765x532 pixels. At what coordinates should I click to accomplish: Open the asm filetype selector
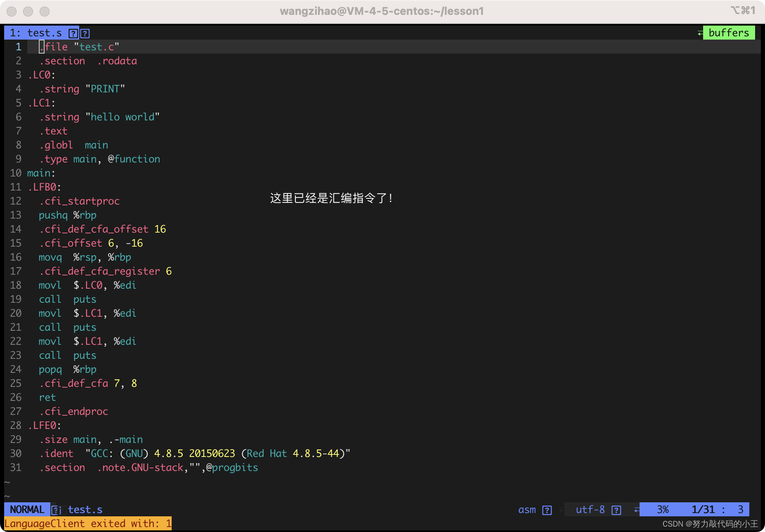click(x=528, y=510)
